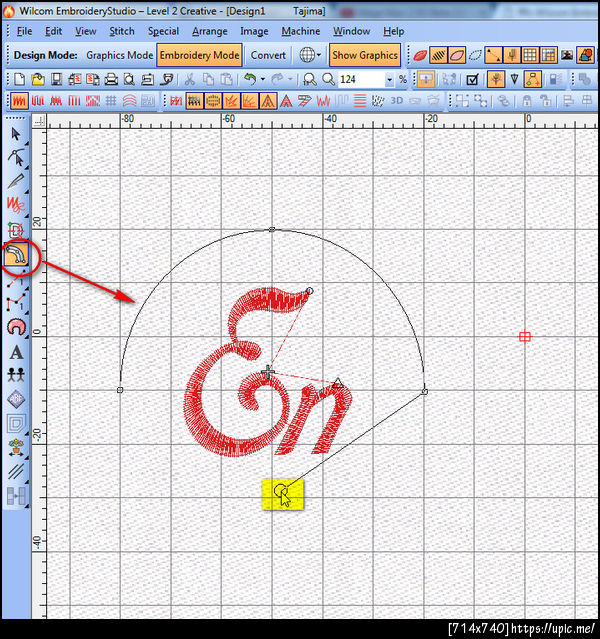Open the Undo history dropdown arrow
The image size is (600, 639).
coord(263,79)
